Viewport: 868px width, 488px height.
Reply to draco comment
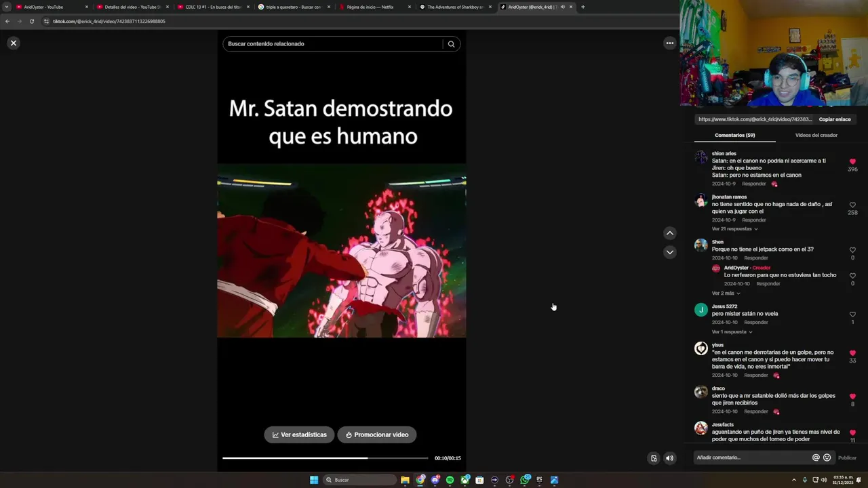pyautogui.click(x=756, y=411)
